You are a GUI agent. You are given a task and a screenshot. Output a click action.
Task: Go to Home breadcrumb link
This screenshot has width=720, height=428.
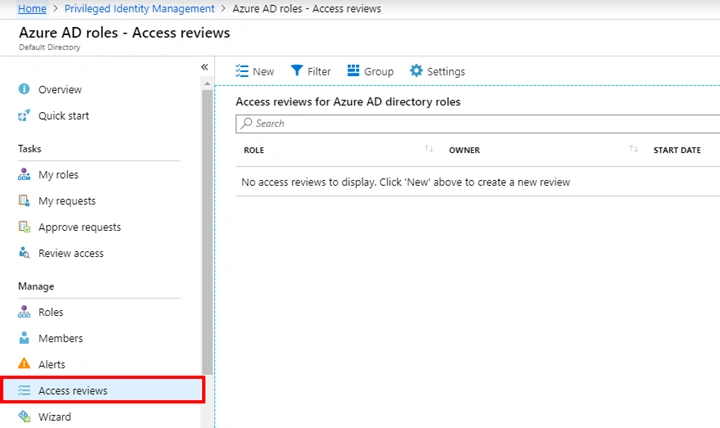pos(32,8)
